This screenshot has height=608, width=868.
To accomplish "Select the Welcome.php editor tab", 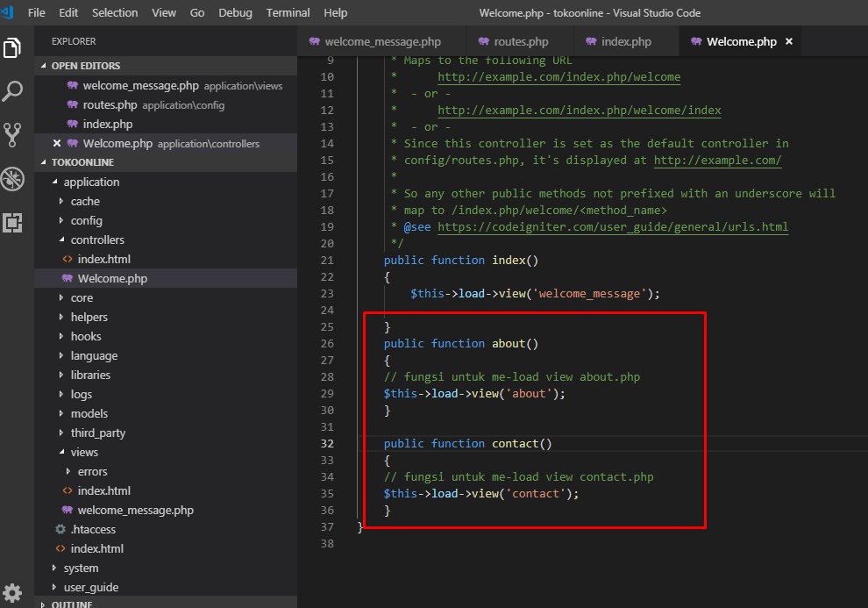I will click(x=741, y=41).
